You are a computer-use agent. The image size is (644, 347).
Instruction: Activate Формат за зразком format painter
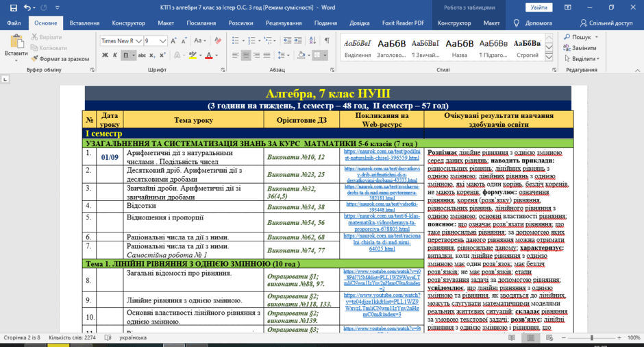tap(60, 59)
